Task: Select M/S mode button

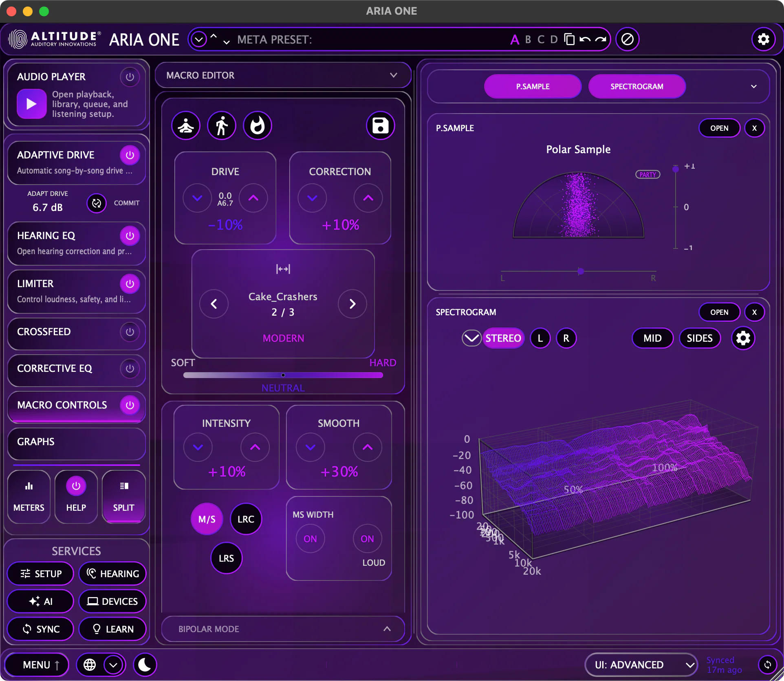Action: 207,519
